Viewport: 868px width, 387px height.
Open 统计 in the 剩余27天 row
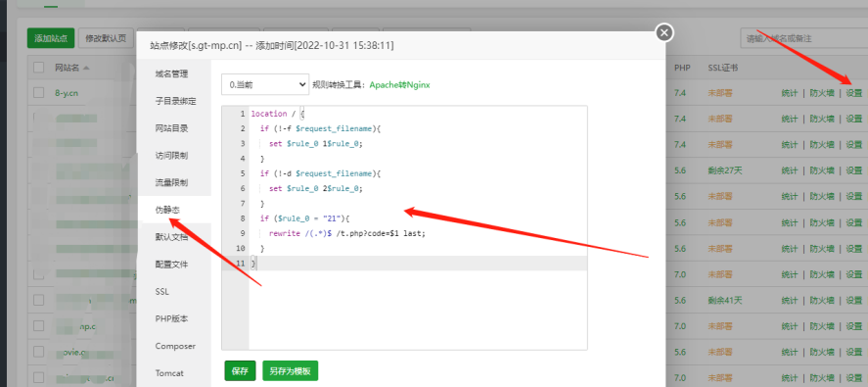(x=790, y=170)
